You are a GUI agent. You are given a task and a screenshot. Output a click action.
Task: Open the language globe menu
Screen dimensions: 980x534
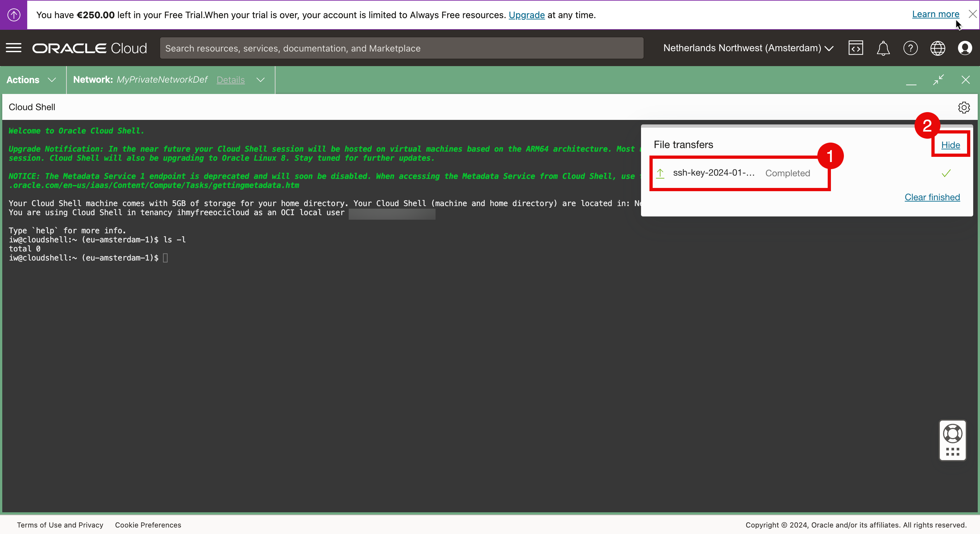pyautogui.click(x=938, y=48)
